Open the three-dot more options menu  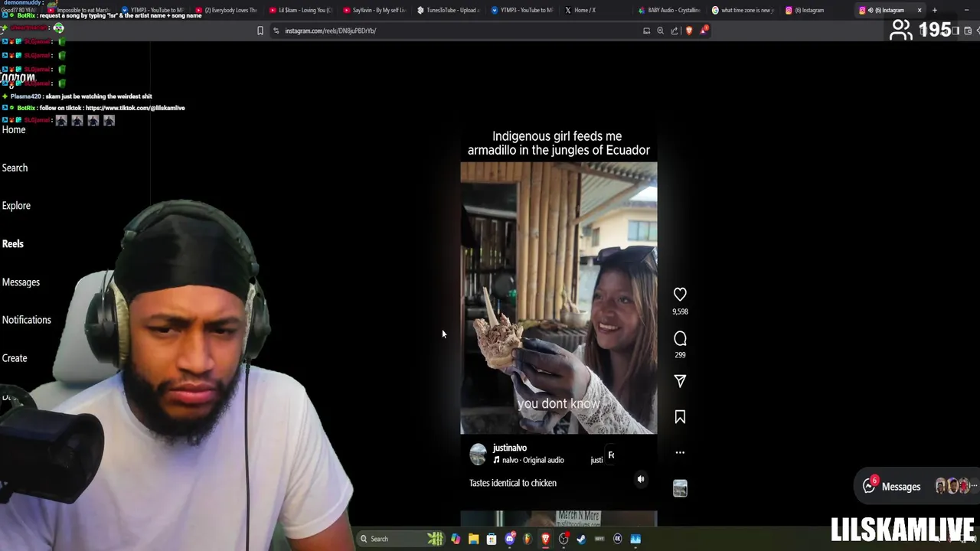[680, 452]
